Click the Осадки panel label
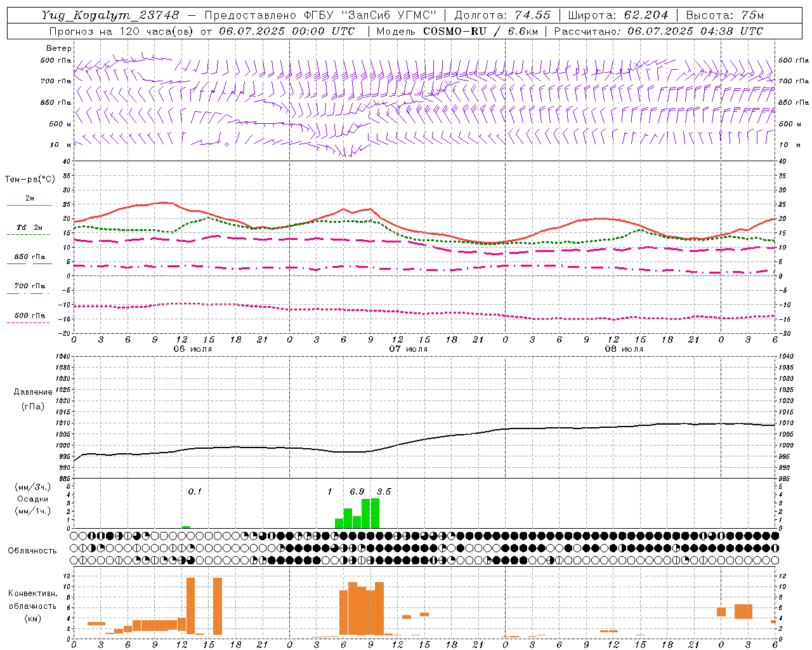 32,499
